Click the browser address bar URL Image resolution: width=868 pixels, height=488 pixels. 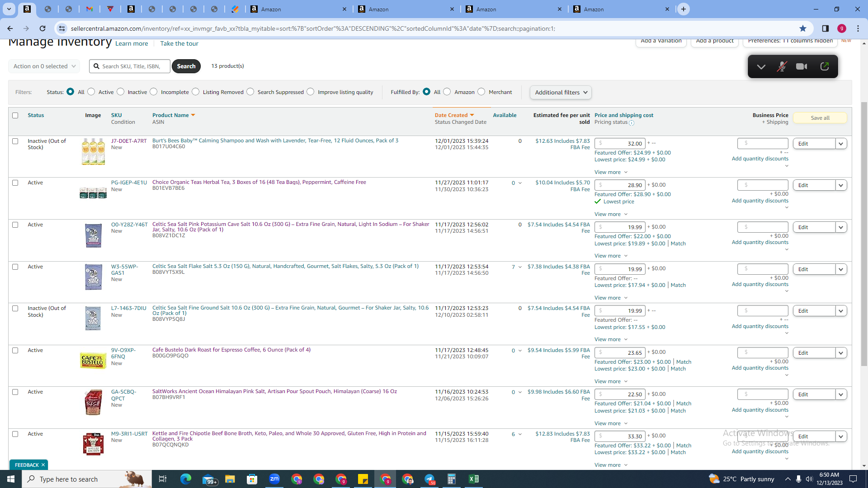pyautogui.click(x=313, y=28)
